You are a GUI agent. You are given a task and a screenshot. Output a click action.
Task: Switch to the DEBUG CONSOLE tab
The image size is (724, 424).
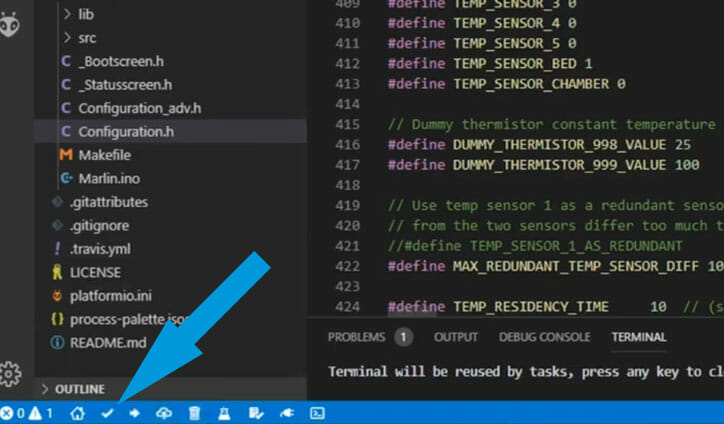tap(544, 337)
